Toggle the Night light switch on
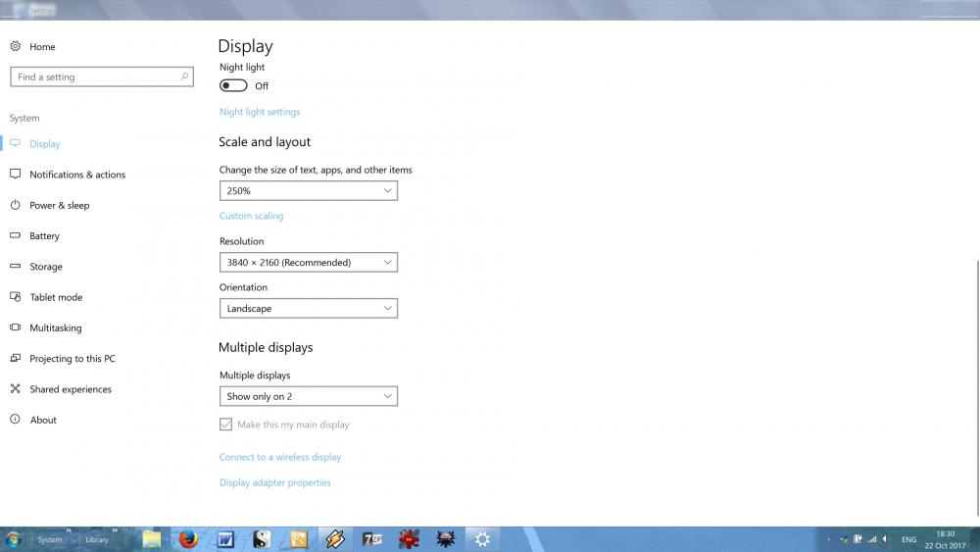The width and height of the screenshot is (980, 552). pyautogui.click(x=233, y=86)
